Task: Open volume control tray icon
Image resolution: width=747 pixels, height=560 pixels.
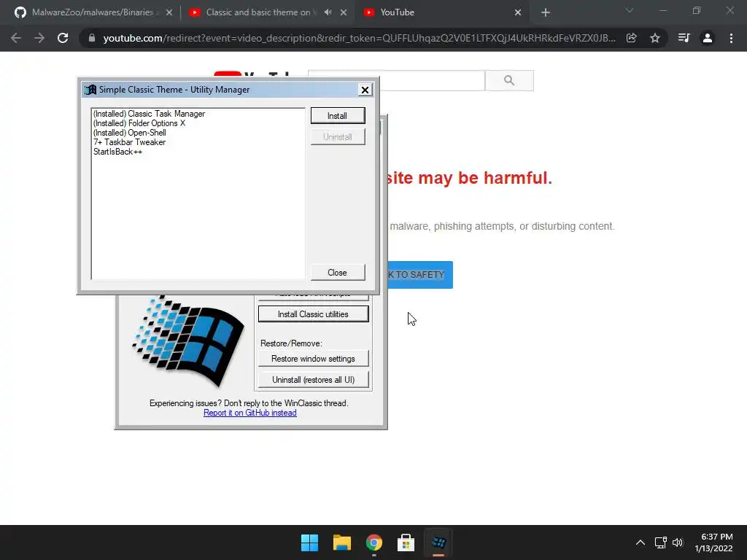Action: pos(678,542)
